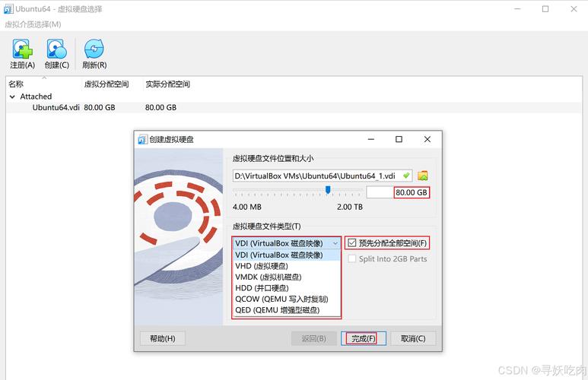Screen dimensions: 588x380
Task: Select the Ubuntu64.vdi row
Action: pos(294,108)
